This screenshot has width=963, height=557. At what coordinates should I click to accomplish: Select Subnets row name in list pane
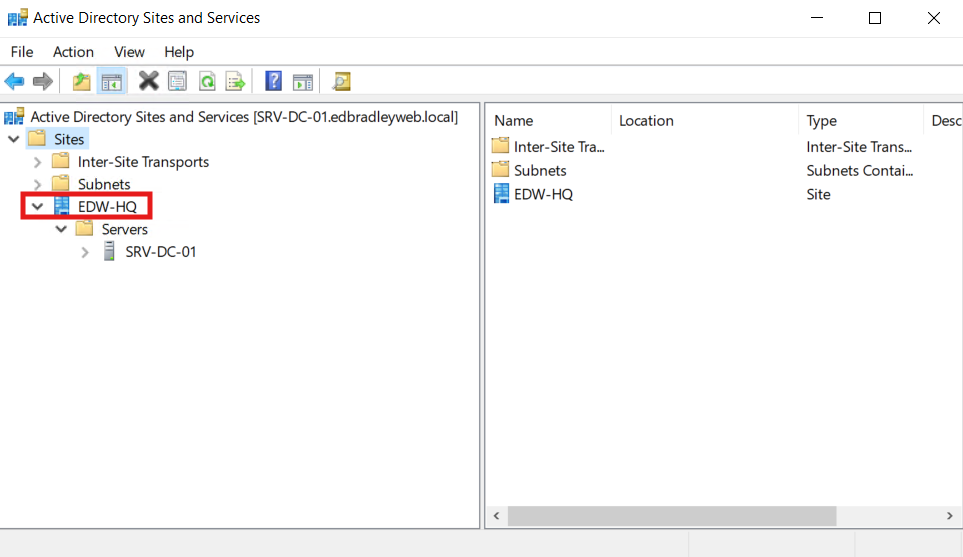(x=540, y=170)
